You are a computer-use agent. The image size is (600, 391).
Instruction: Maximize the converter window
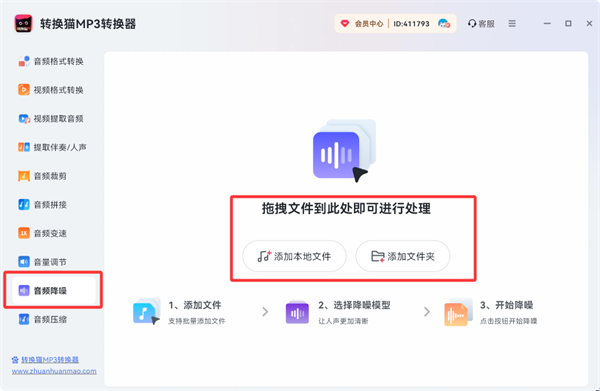click(568, 24)
